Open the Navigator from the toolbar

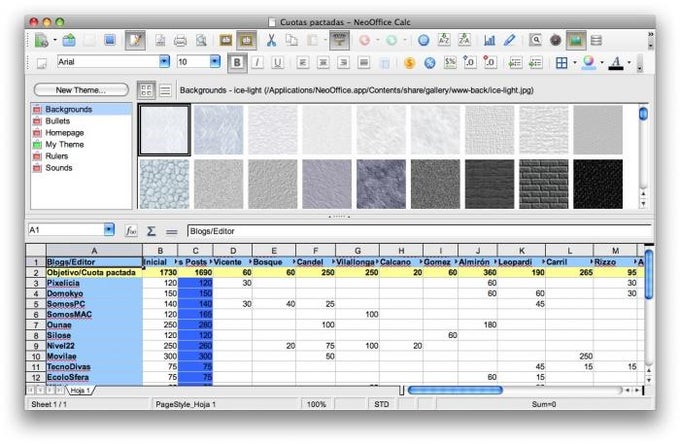click(x=556, y=40)
